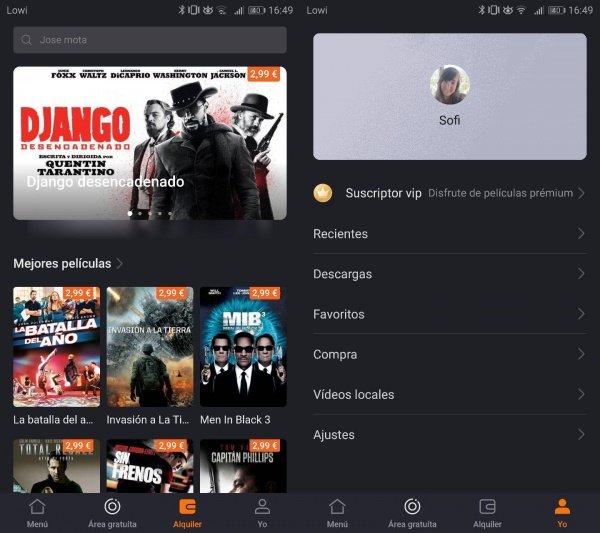Open the Ajustes entry
This screenshot has height=533, width=600.
click(x=450, y=434)
